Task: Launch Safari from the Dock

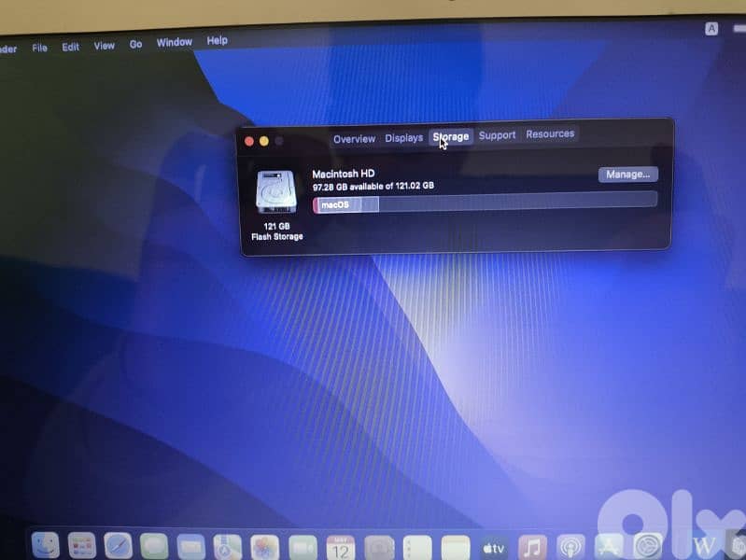Action: click(118, 545)
